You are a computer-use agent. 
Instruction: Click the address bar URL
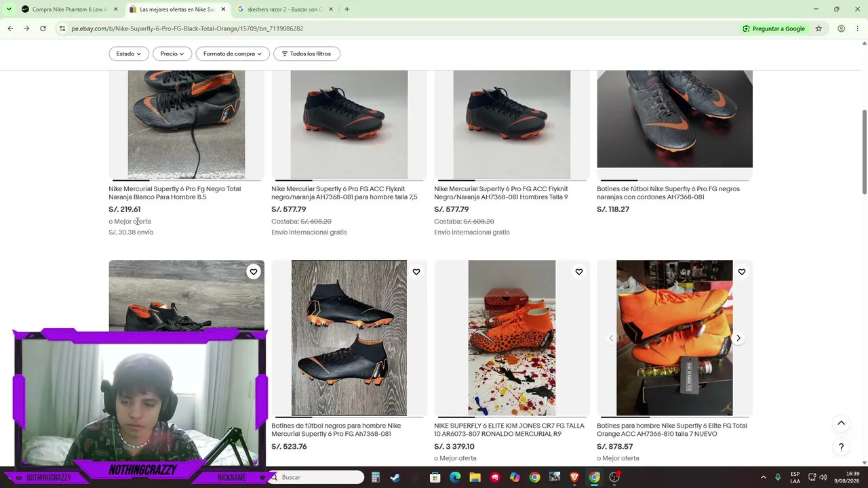(x=187, y=28)
